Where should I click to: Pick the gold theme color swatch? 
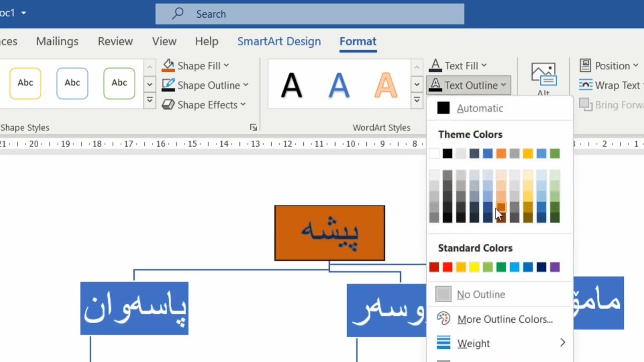[x=528, y=153]
